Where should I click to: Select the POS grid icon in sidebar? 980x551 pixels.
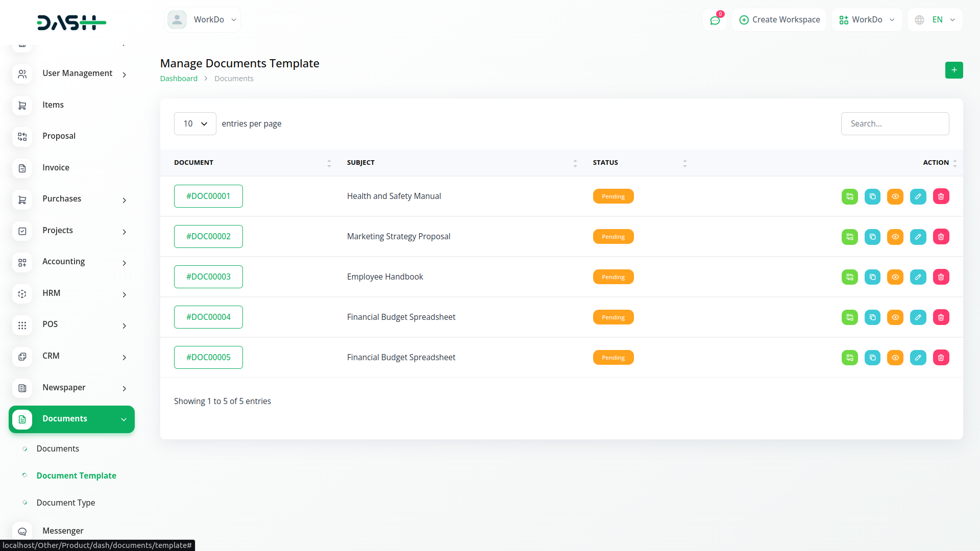(x=22, y=325)
